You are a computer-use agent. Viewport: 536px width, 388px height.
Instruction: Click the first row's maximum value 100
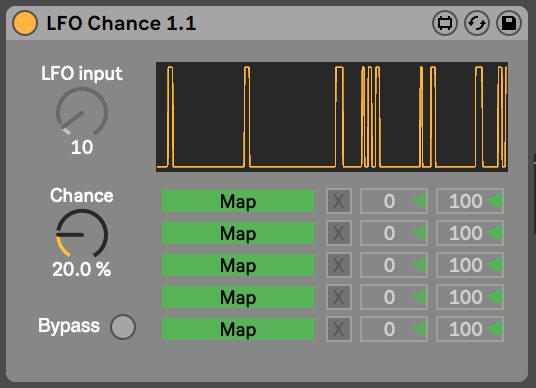click(x=470, y=201)
